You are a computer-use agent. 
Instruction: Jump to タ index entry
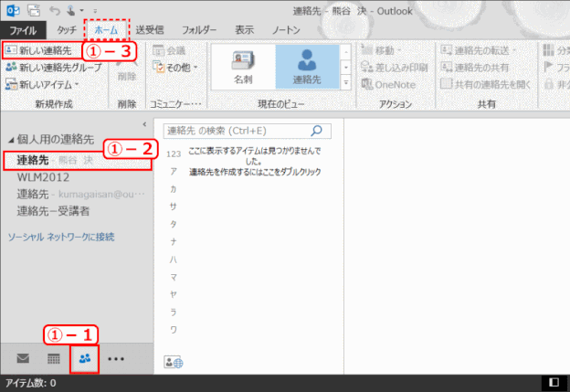pos(174,224)
